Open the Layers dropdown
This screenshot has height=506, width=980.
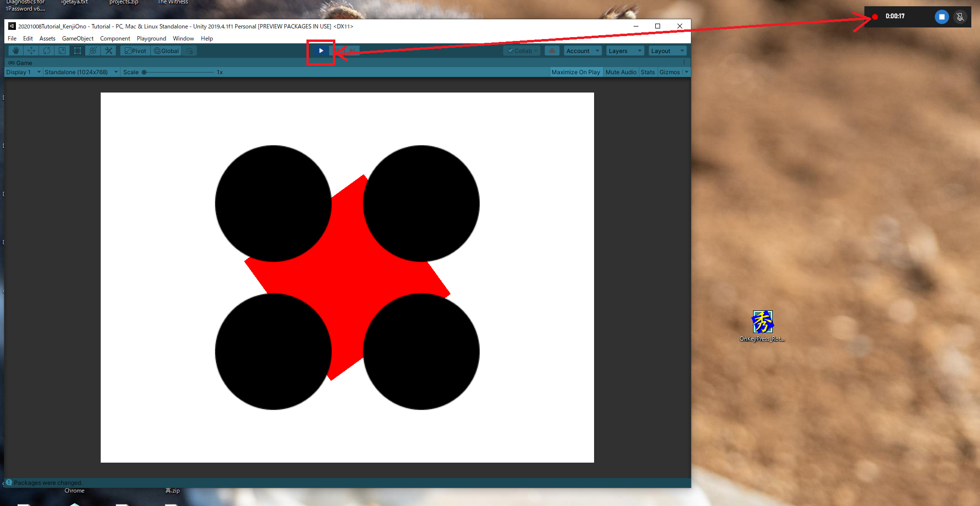625,51
